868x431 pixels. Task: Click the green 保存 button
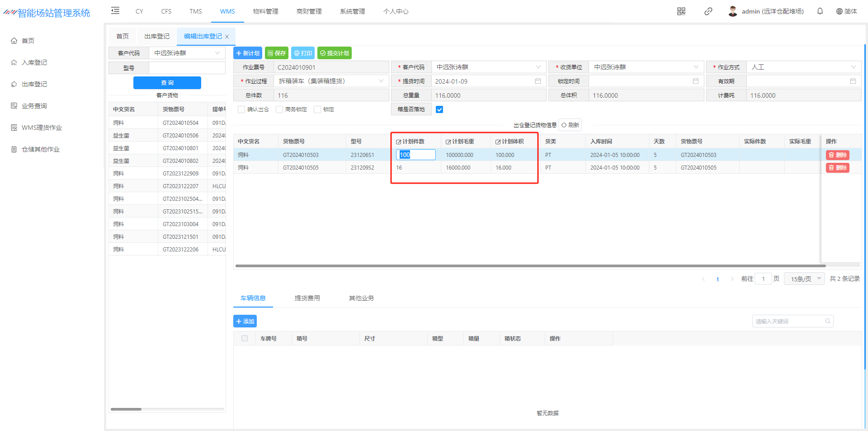pos(276,53)
